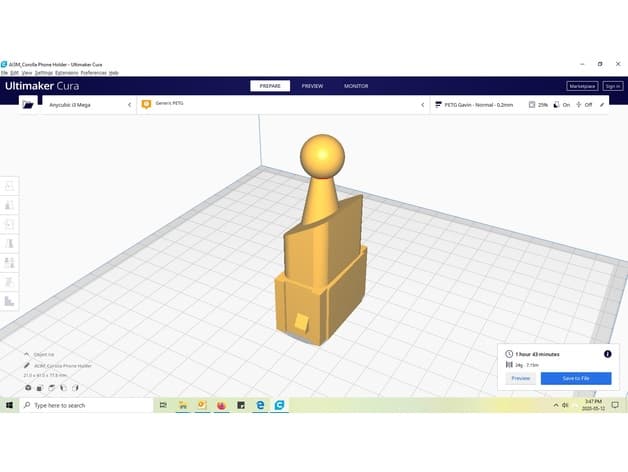Open the Settings menu

[x=44, y=73]
